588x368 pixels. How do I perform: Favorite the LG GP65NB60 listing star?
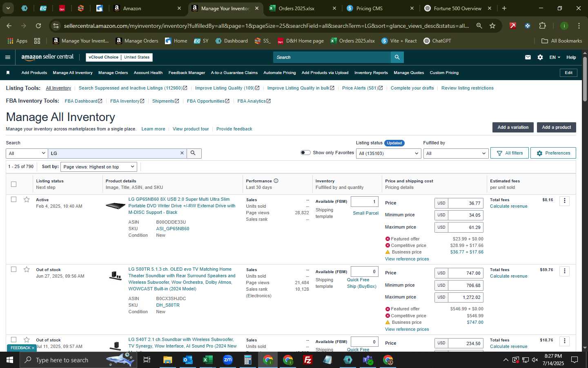click(x=27, y=200)
